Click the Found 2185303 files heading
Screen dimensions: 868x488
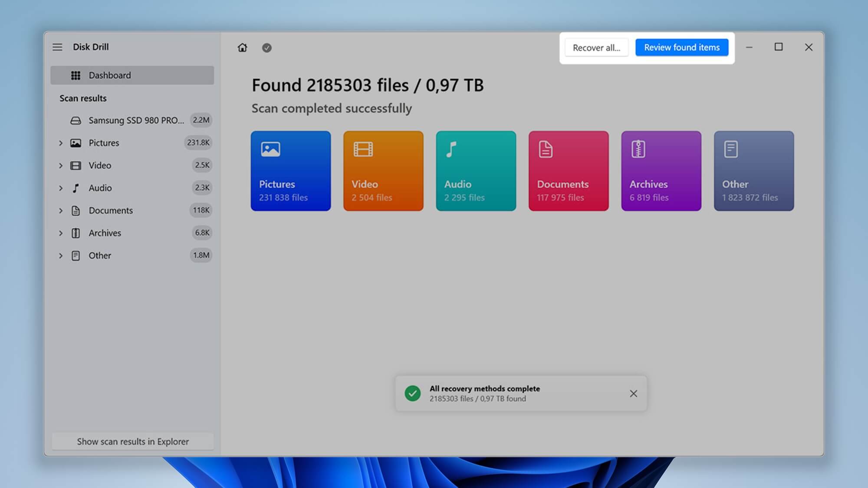pos(368,85)
